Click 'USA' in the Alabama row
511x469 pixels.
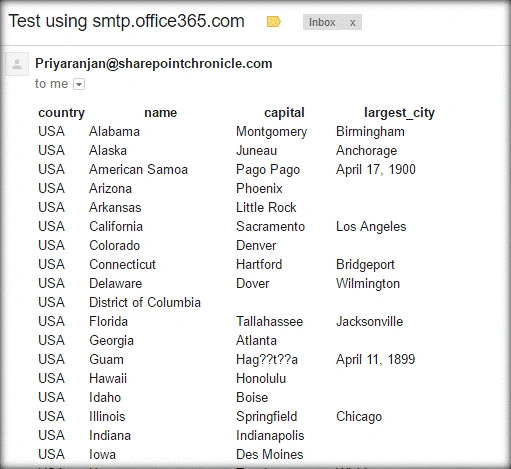pyautogui.click(x=51, y=131)
